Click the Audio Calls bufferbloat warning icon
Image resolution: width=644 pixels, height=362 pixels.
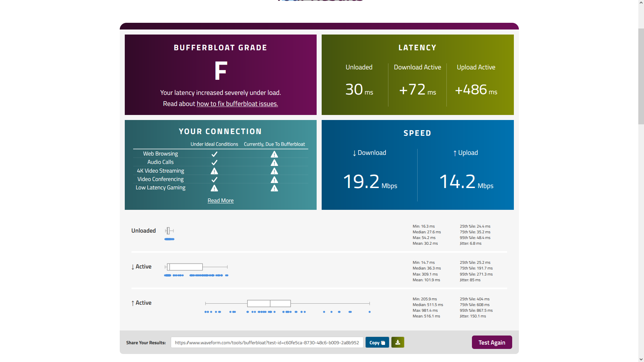(274, 163)
